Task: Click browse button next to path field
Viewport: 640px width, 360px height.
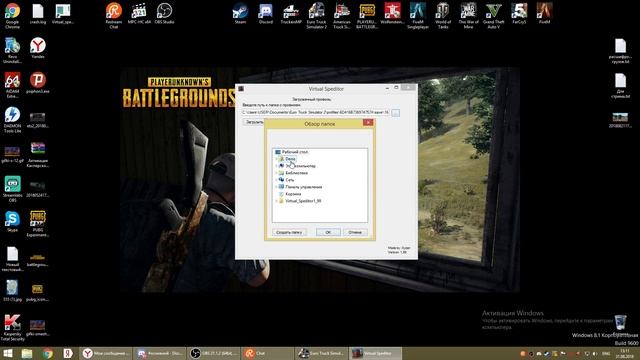Action: [396, 112]
